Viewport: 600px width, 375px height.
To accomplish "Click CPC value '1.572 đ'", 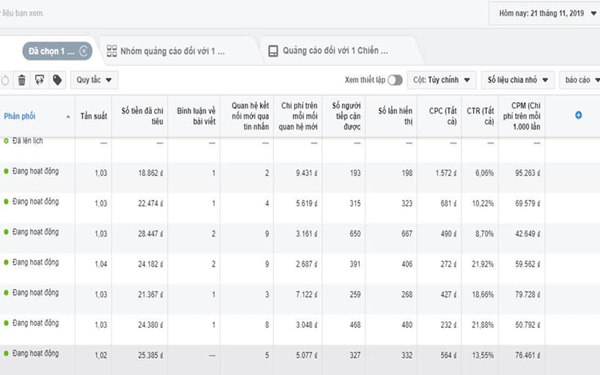I will [x=446, y=173].
